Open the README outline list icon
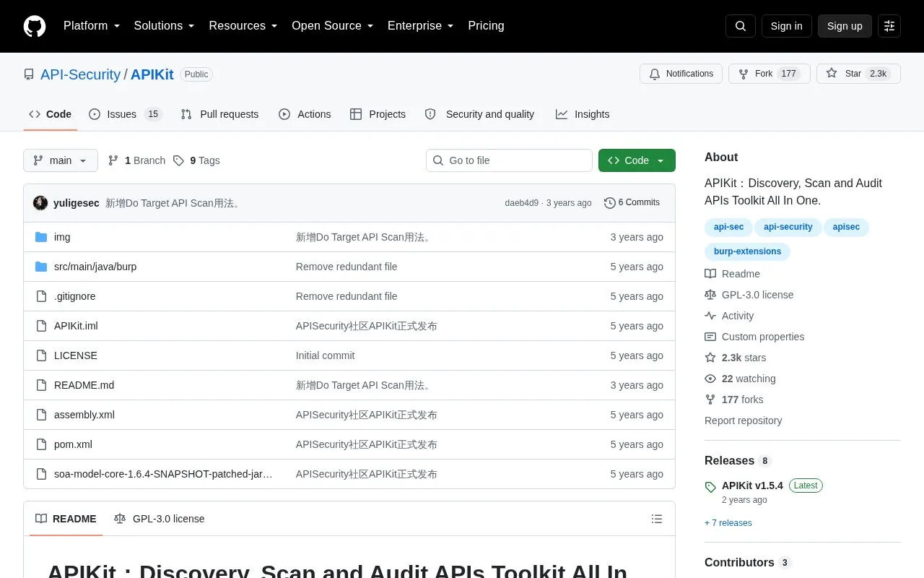The image size is (924, 578). pyautogui.click(x=657, y=519)
